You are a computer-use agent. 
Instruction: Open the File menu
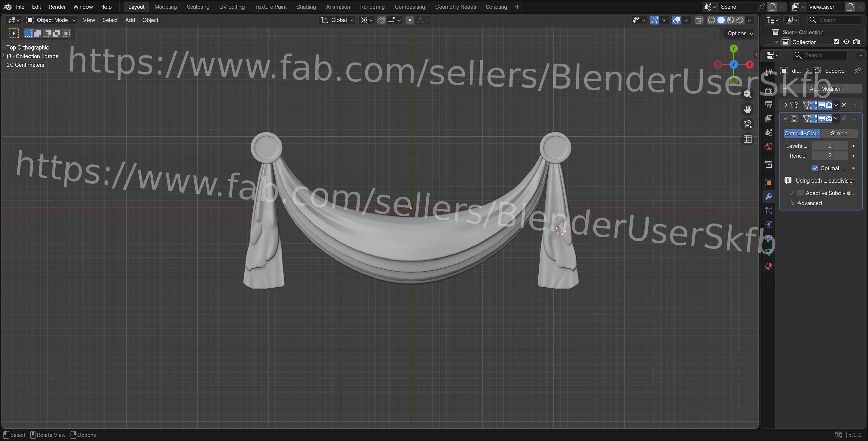(x=20, y=7)
